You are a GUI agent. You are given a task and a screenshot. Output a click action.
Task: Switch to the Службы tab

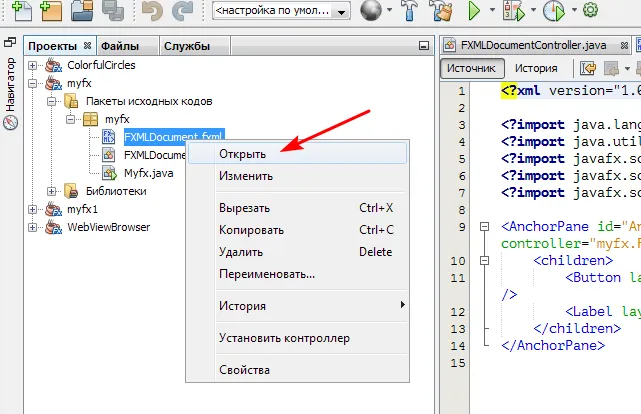point(187,46)
